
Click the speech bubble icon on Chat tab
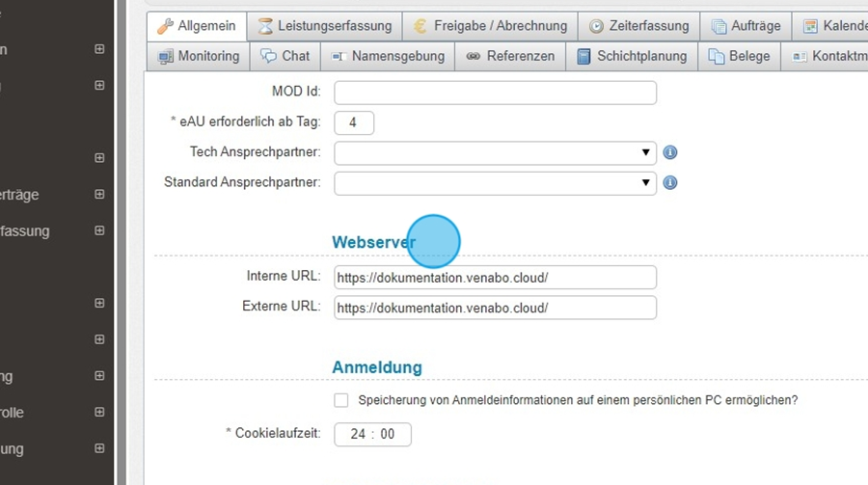267,56
